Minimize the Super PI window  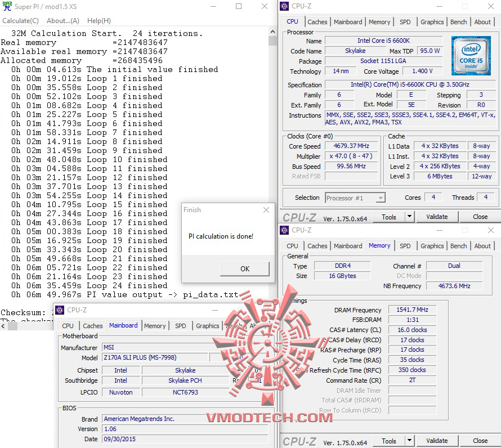(213, 6)
